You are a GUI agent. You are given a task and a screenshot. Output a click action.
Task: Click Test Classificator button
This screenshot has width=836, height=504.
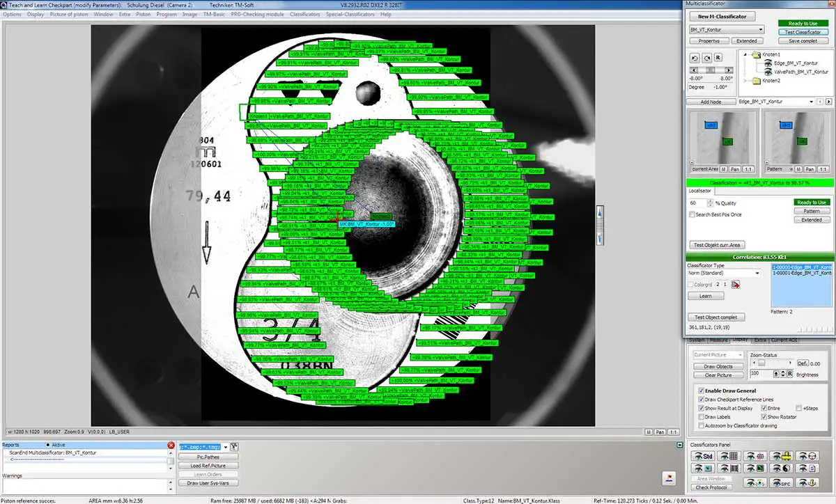click(803, 32)
